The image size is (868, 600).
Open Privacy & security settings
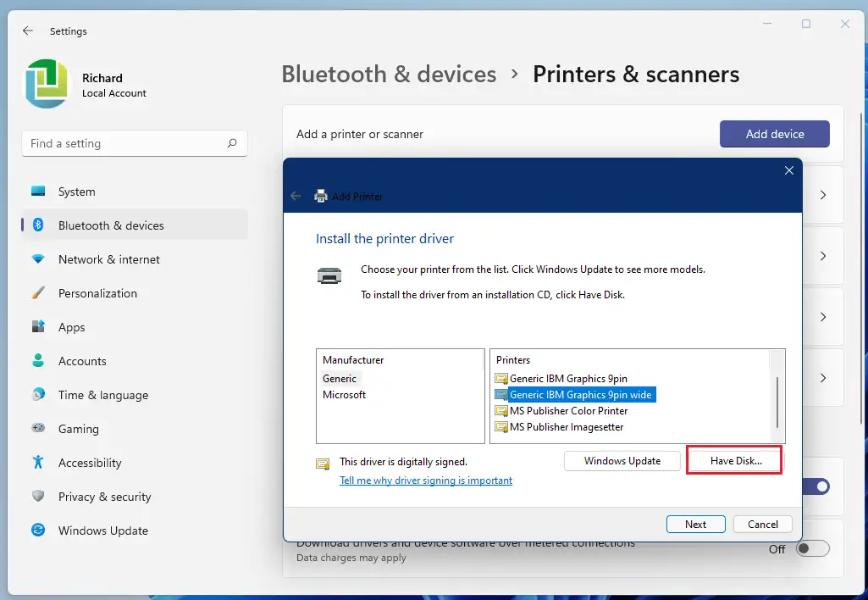[x=135, y=497]
